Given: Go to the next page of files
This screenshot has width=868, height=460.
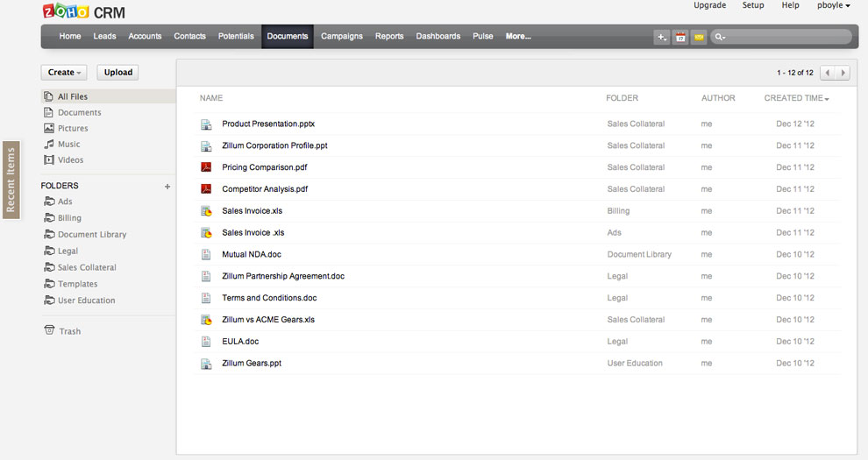Looking at the screenshot, I should pyautogui.click(x=843, y=73).
